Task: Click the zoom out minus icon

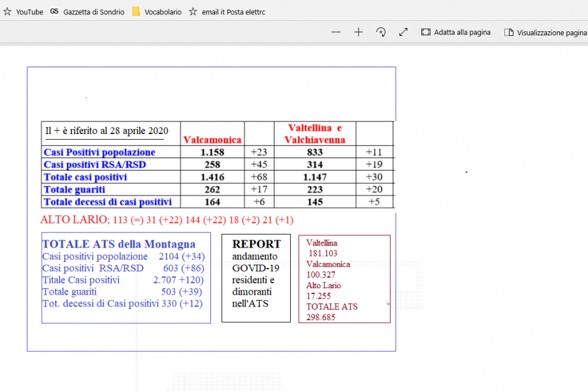Action: click(x=336, y=32)
